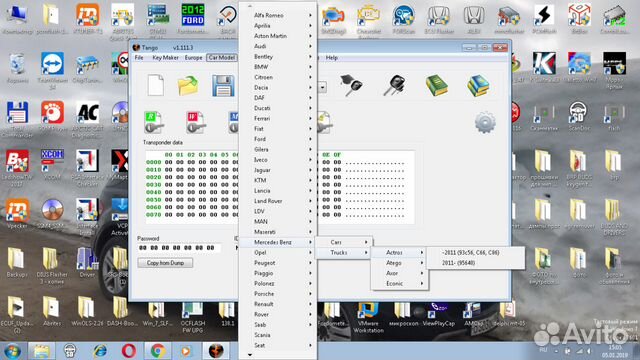Click the Car Model menu

coord(222,58)
